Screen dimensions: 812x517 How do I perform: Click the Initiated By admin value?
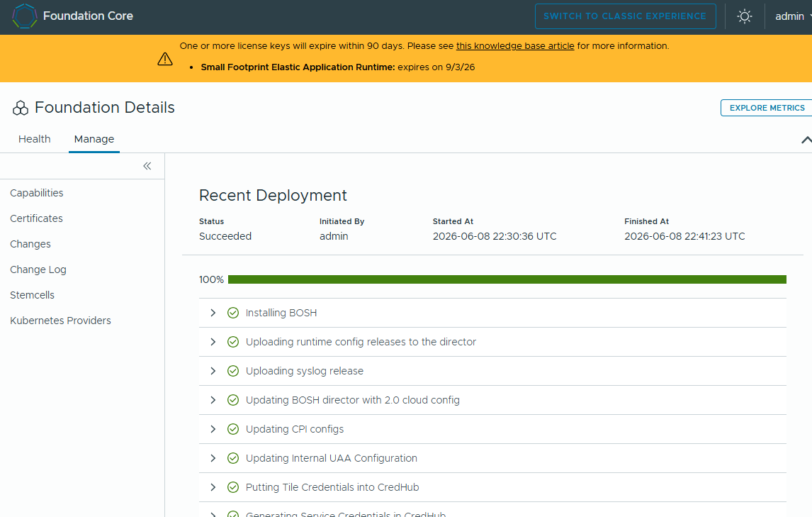334,236
